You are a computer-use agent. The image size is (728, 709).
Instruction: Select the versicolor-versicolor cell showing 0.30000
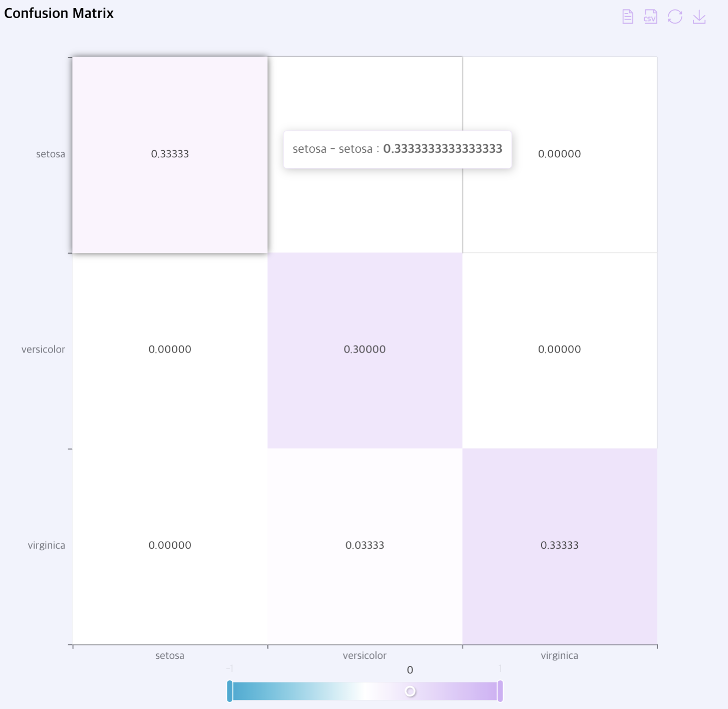click(x=365, y=349)
